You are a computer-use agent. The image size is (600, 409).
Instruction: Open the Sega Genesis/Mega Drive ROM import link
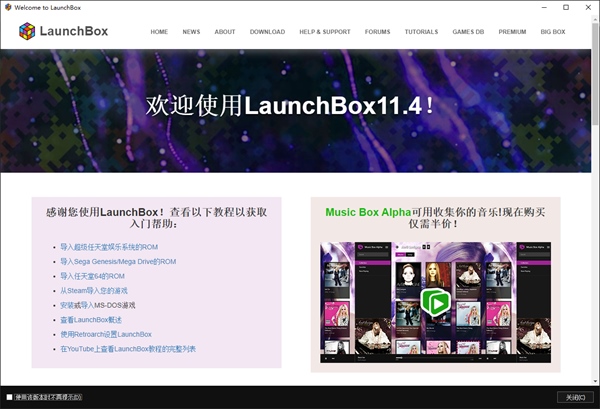click(x=118, y=262)
